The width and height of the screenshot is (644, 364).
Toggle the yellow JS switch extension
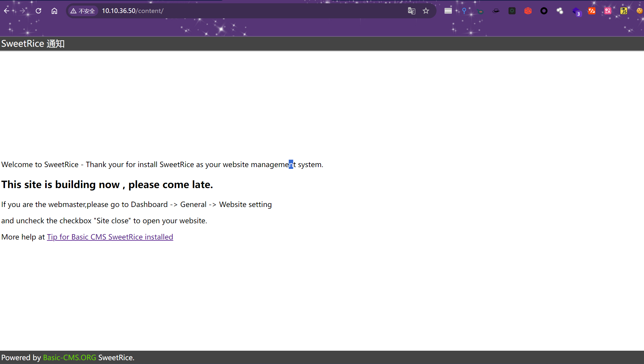tap(624, 11)
